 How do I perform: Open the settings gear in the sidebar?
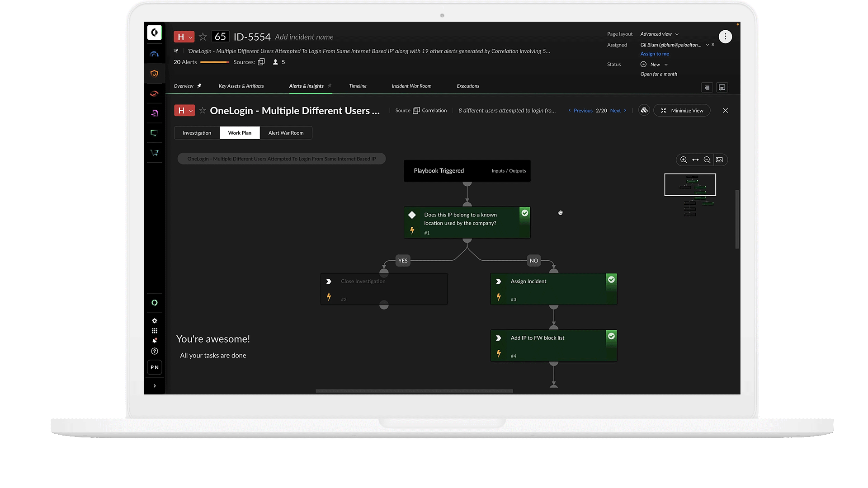[x=155, y=321]
